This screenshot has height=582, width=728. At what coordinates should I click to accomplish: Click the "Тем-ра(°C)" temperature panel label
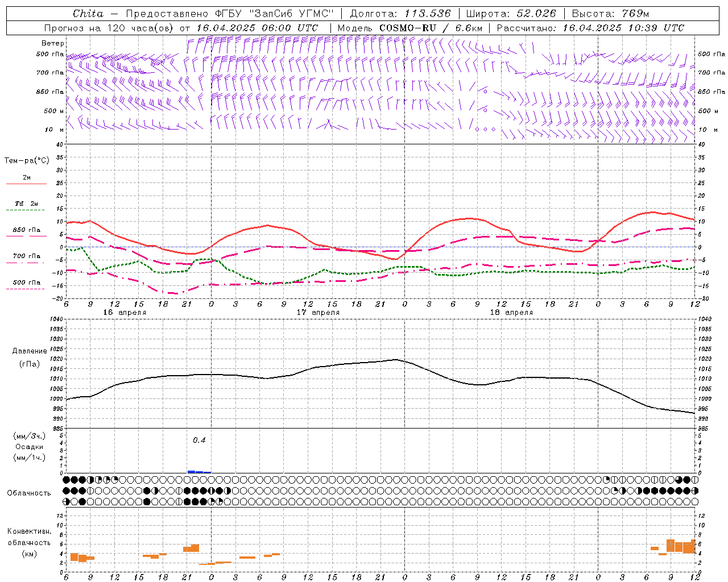click(27, 161)
